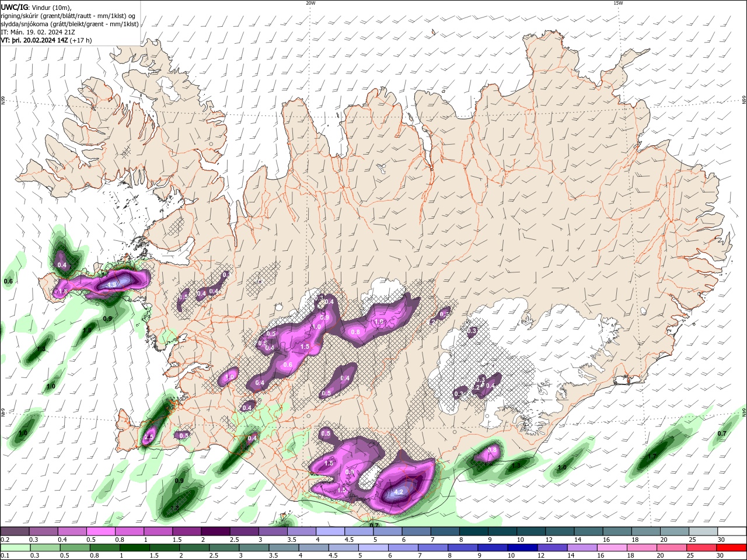Click the 'IT: Mán. 19. 02. 2024 21Z' line

click(x=37, y=32)
